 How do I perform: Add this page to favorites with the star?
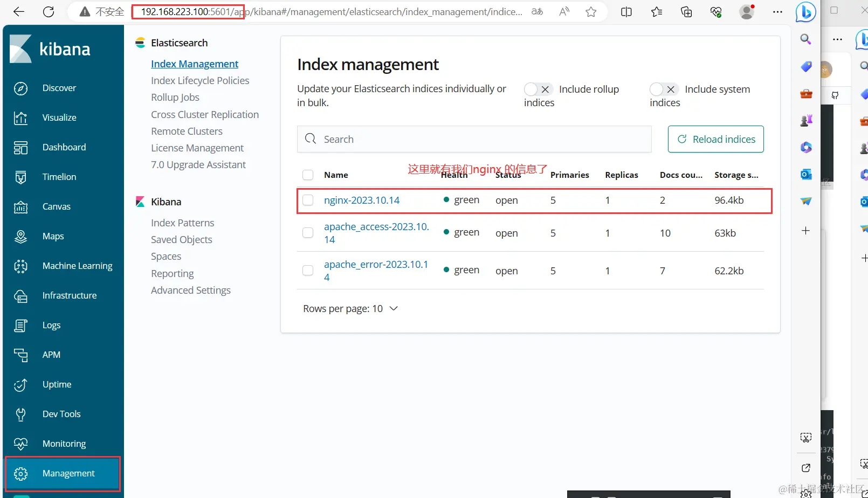click(x=591, y=11)
